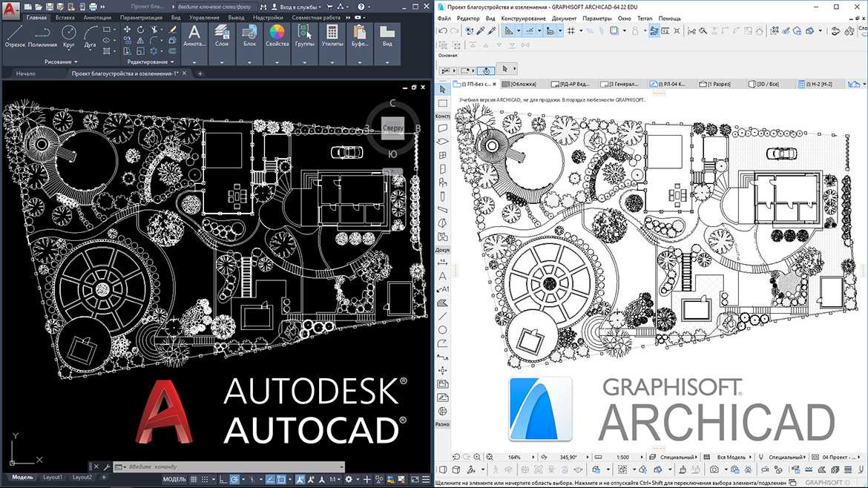Screen dimensions: 868x488
Task: Click the syringe Inject Parameters icon
Action: pos(492,31)
